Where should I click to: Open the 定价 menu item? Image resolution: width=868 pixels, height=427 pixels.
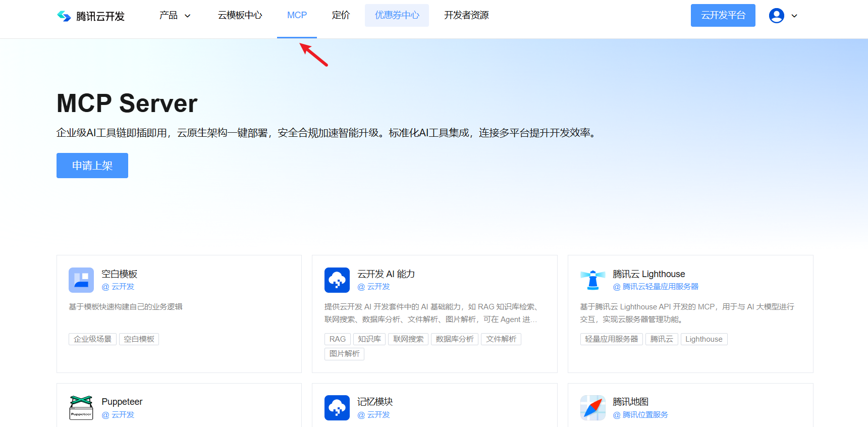pos(341,16)
